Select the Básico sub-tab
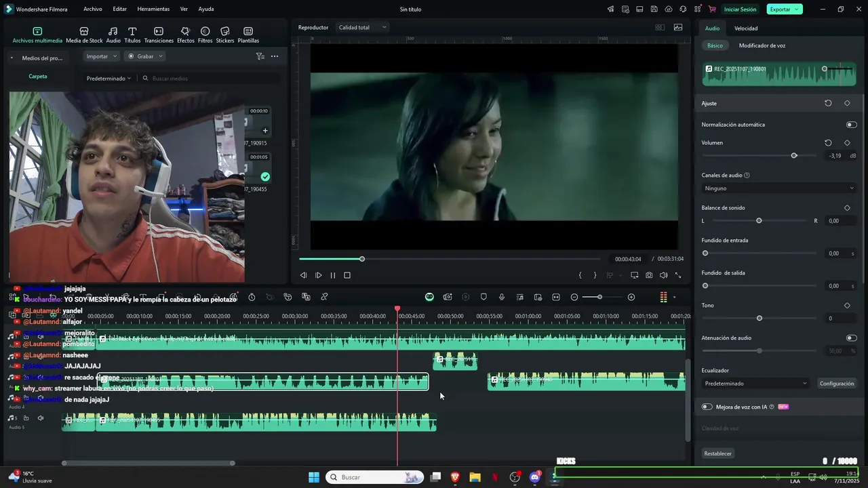 pos(715,45)
